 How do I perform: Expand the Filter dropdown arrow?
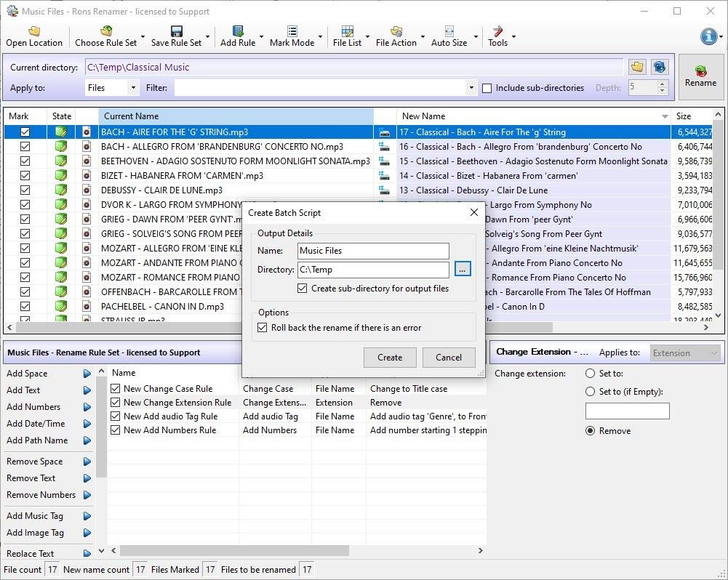tap(471, 88)
